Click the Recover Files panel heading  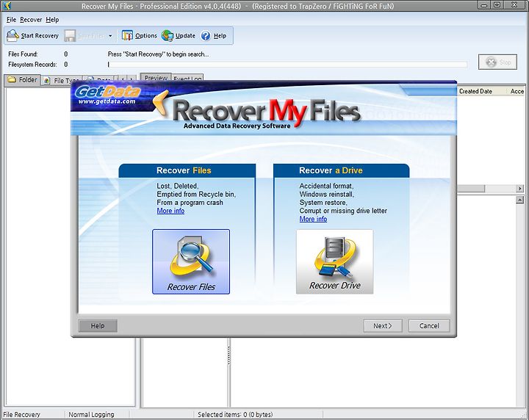coord(184,170)
